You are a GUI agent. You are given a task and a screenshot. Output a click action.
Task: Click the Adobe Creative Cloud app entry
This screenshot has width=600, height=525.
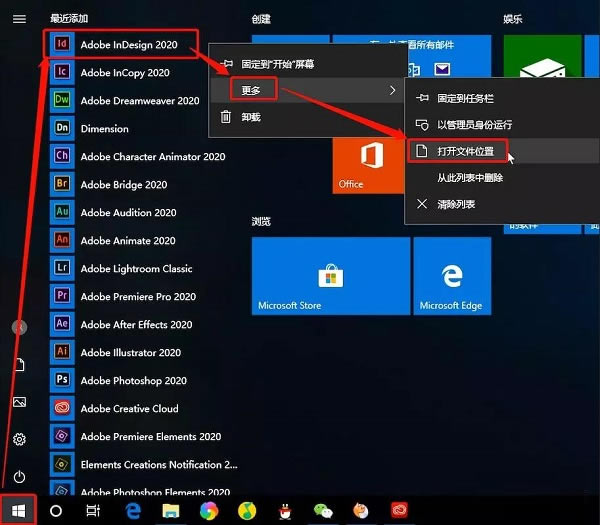point(129,409)
